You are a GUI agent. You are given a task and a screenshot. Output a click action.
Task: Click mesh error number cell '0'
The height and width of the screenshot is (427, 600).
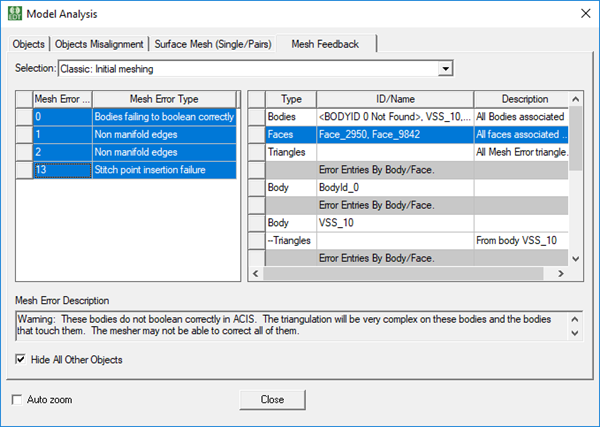point(63,117)
